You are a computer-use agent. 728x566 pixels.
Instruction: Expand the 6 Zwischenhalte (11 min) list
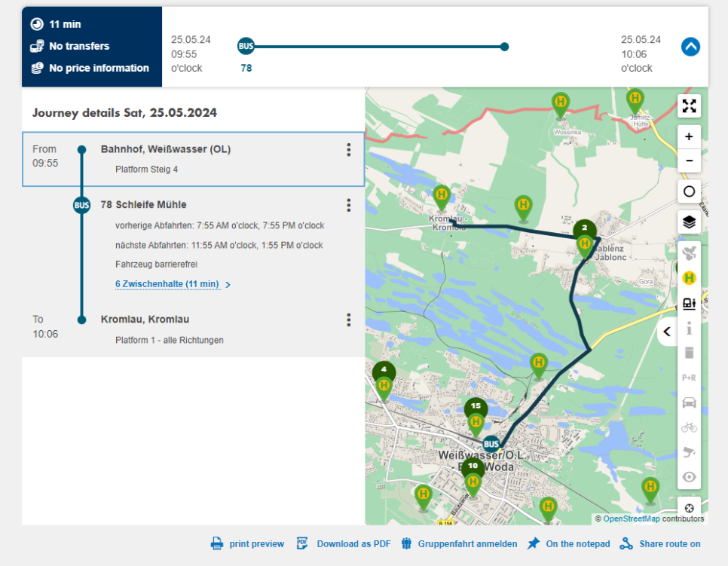[x=173, y=284]
